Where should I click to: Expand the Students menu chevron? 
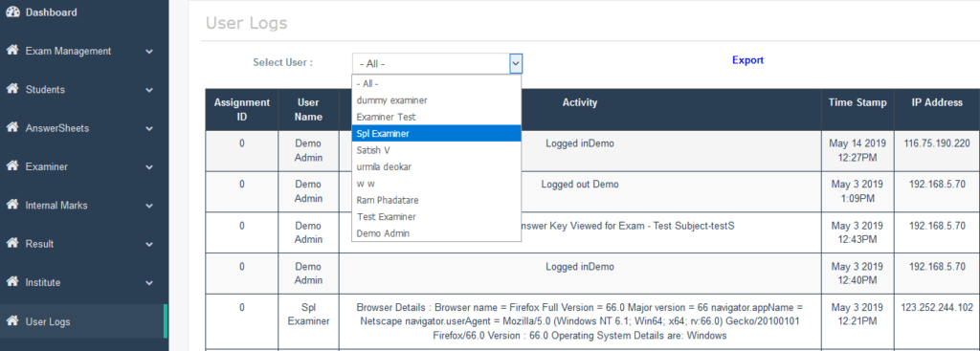pyautogui.click(x=149, y=91)
